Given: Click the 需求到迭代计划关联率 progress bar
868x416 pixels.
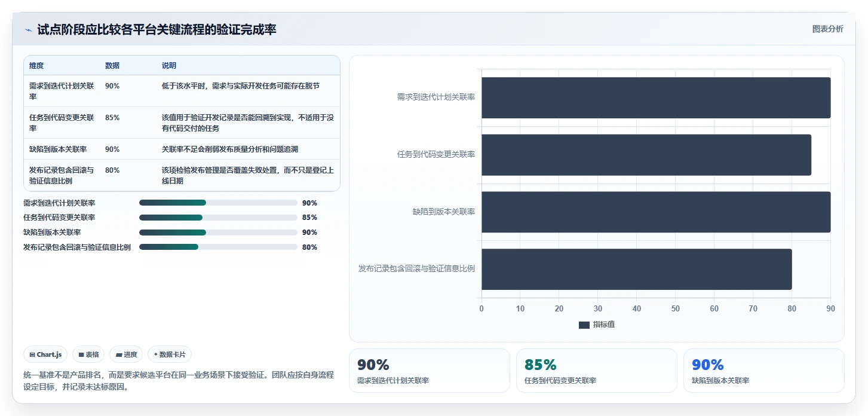Looking at the screenshot, I should pos(218,203).
